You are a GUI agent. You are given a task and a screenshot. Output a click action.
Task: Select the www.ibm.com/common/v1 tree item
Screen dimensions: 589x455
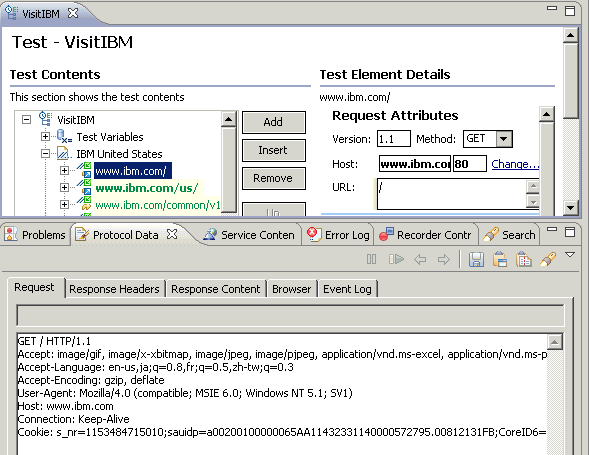157,205
